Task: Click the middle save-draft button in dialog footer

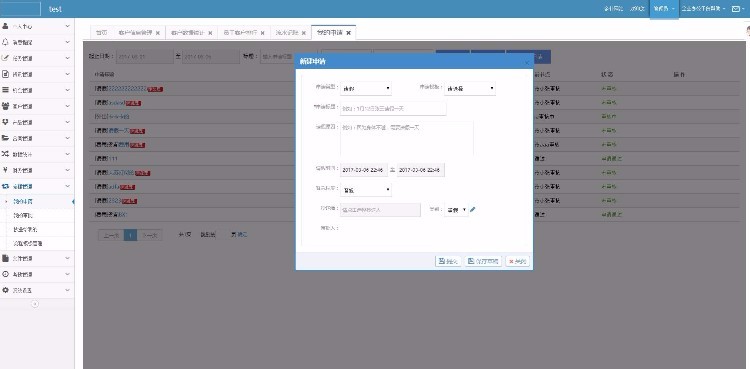Action: pyautogui.click(x=483, y=261)
